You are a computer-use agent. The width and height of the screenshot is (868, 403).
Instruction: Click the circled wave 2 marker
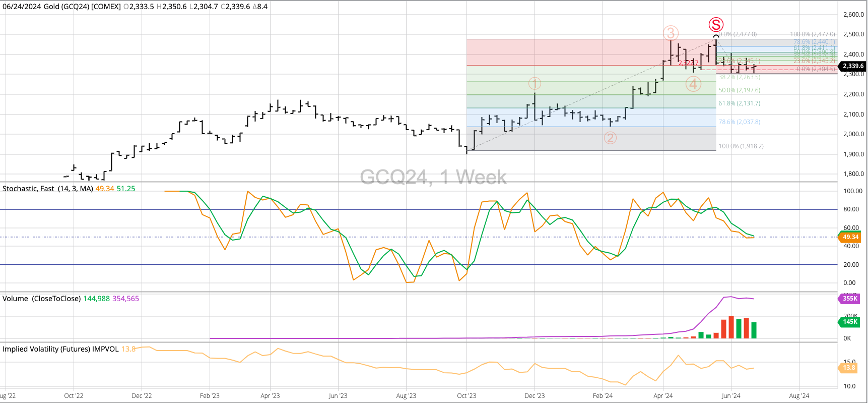click(610, 138)
